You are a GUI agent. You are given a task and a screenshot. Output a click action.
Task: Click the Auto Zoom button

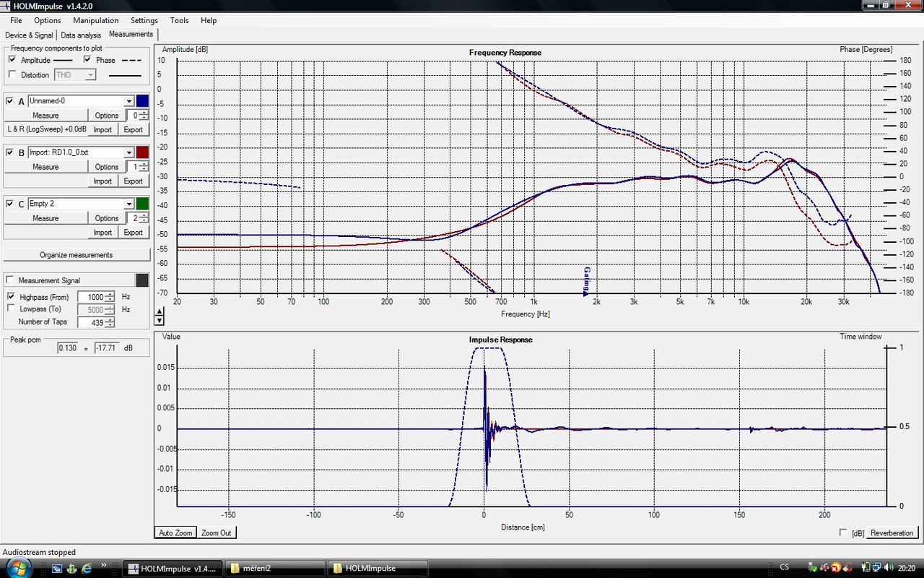tap(175, 532)
